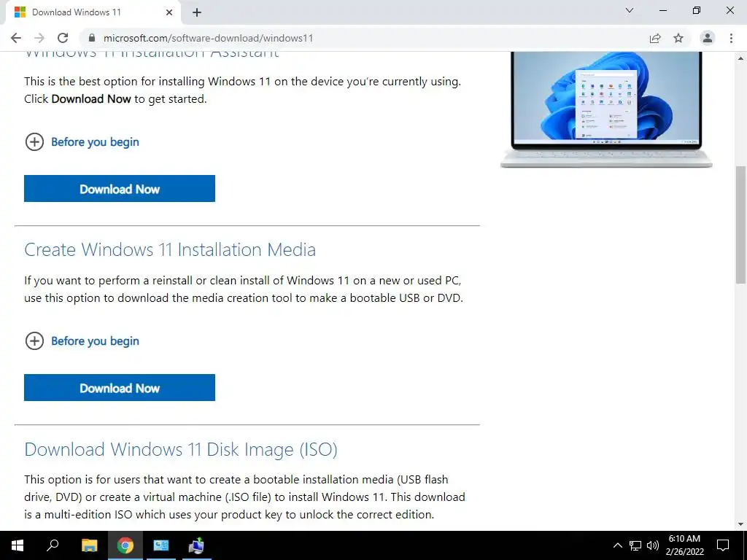This screenshot has width=747, height=560.
Task: Expand Before you begin under Installation Media
Action: point(82,341)
